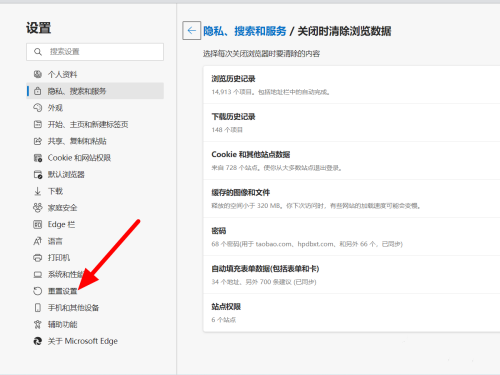Click the Family safety icon
This screenshot has width=500, height=375.
click(38, 208)
